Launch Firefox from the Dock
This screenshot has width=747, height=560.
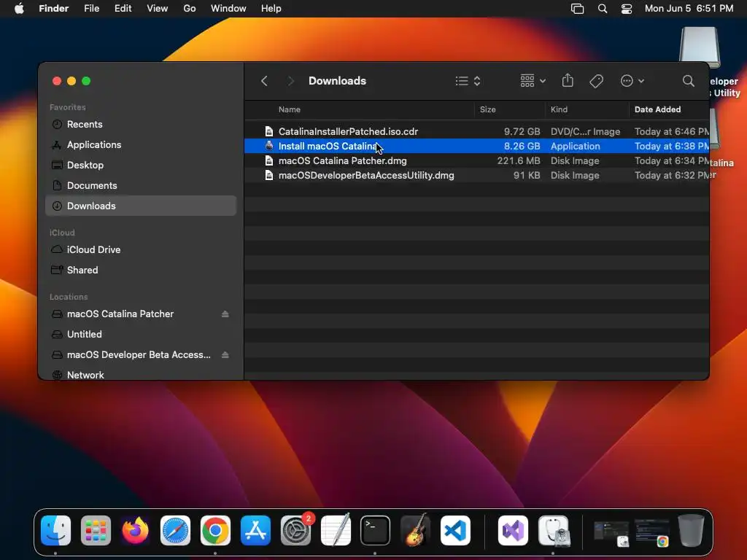click(x=135, y=531)
